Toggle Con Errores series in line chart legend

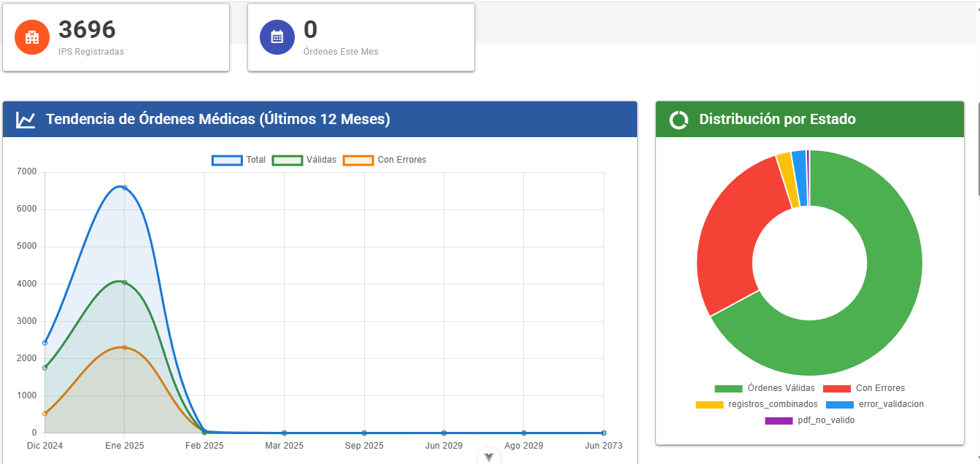tap(385, 160)
